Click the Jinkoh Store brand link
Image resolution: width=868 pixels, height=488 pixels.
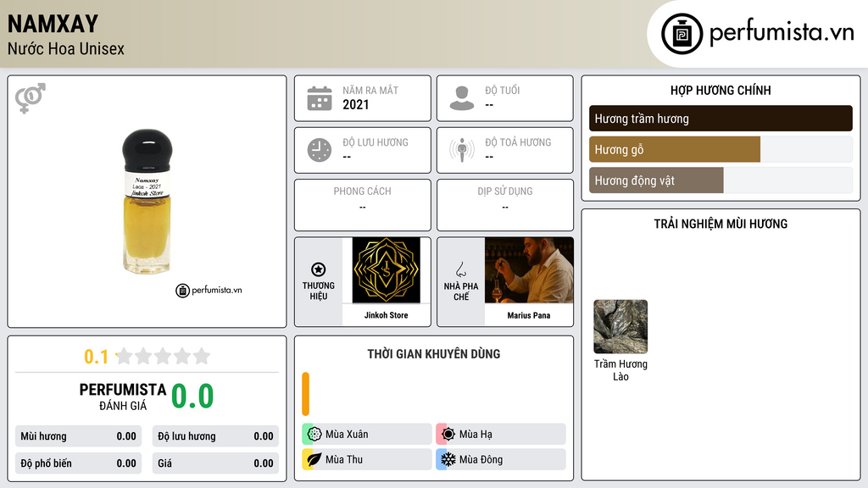pyautogui.click(x=386, y=315)
